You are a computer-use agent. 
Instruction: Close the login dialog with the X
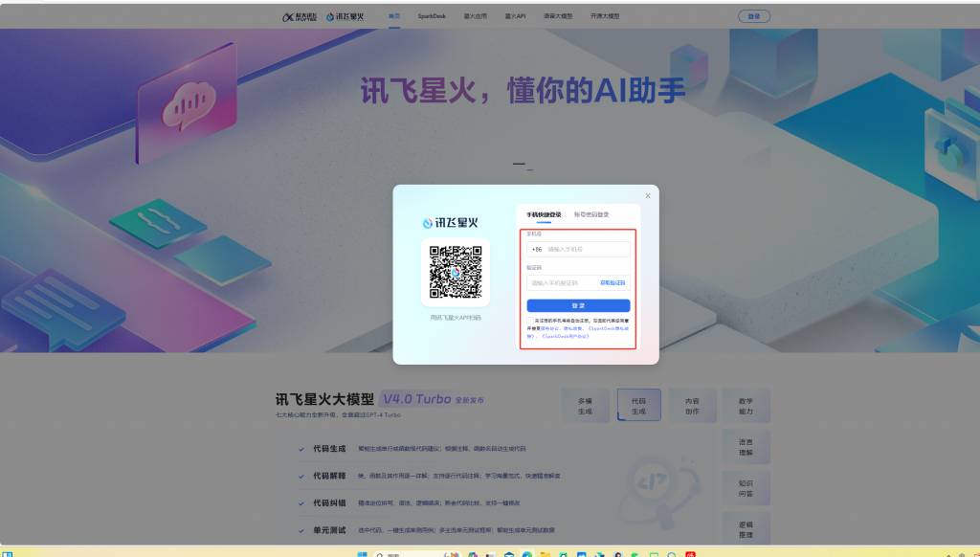click(x=648, y=195)
